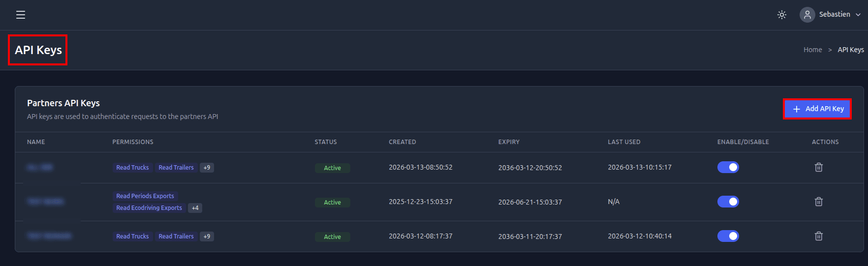This screenshot has width=868, height=266.
Task: Click the API Keys page title
Action: coord(38,50)
